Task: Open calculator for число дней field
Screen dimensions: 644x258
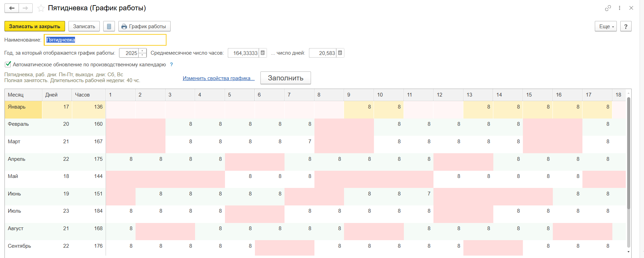Action: point(340,53)
